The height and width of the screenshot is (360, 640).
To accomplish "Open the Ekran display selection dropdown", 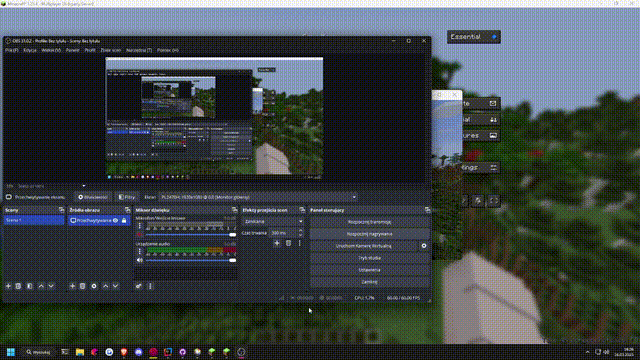I will (258, 197).
